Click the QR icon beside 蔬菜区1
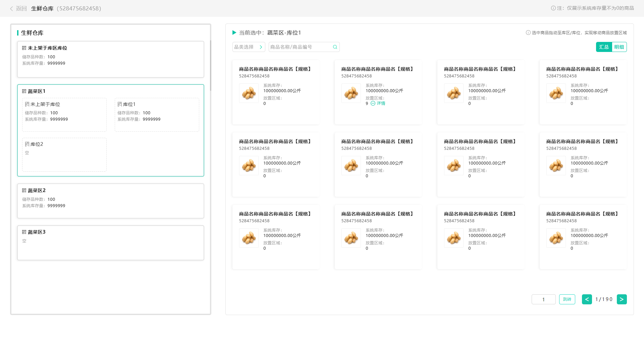This screenshot has height=362, width=644. tap(24, 91)
